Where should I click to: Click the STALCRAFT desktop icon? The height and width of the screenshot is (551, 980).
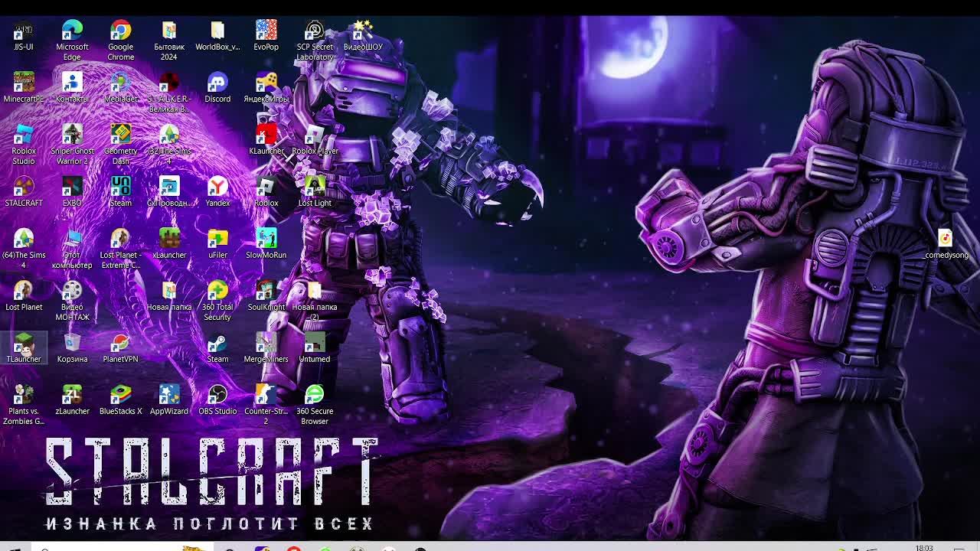pos(24,192)
